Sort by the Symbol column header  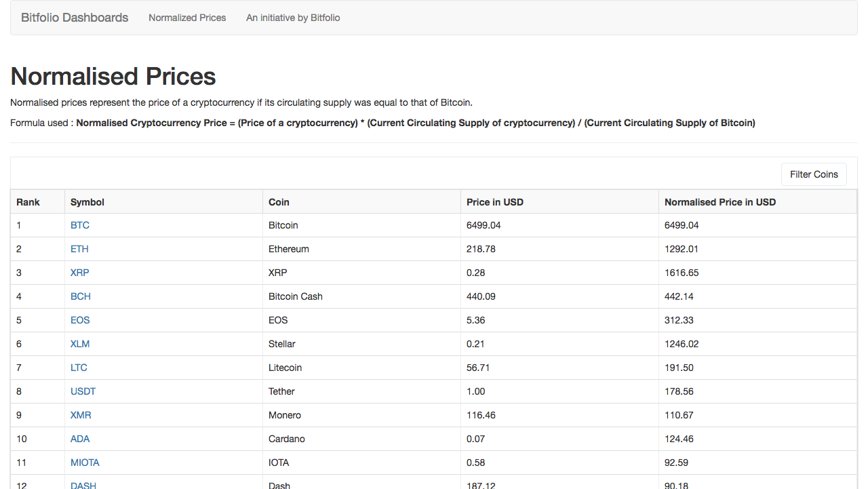(x=87, y=202)
